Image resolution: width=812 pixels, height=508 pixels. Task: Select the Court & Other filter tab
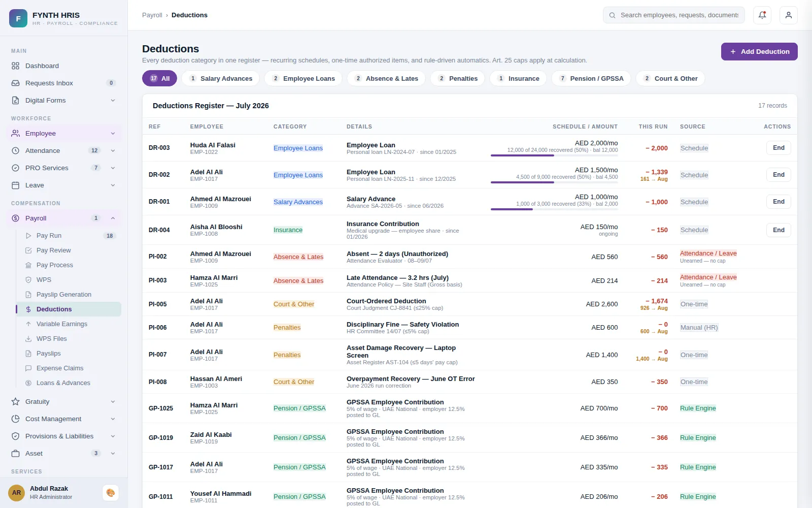[x=670, y=79]
